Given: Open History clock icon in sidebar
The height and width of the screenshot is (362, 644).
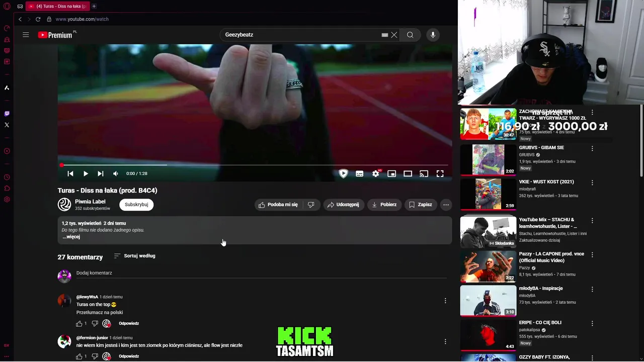Looking at the screenshot, I should 7,177.
